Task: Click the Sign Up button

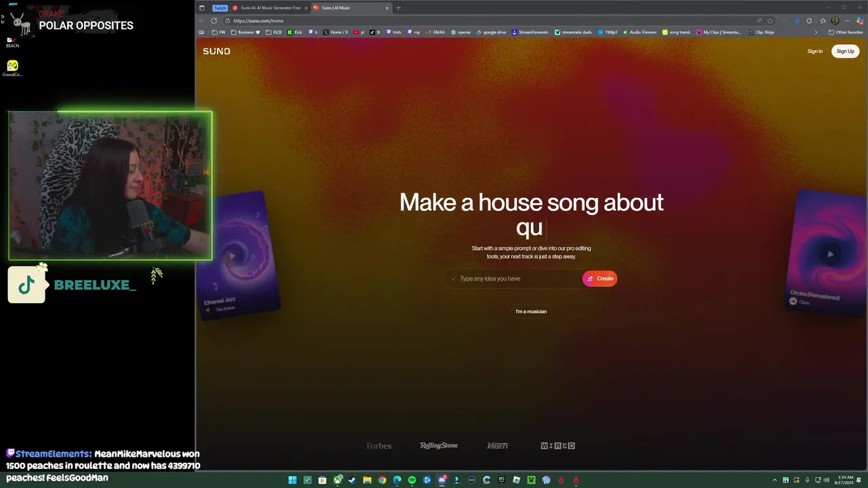Action: 845,52
